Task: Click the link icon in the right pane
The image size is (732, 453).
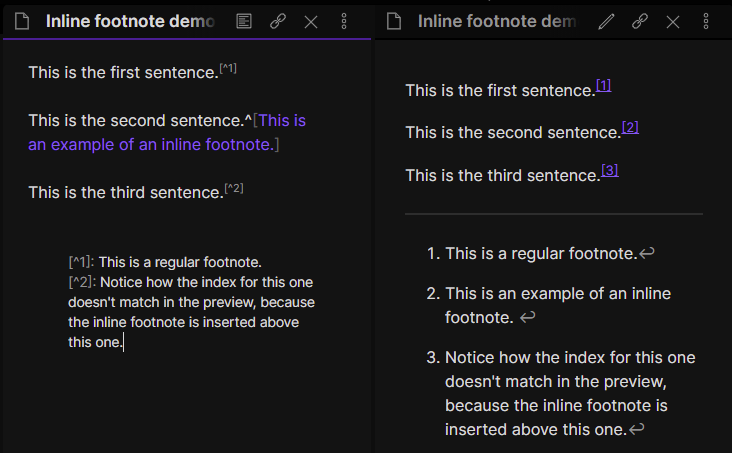Action: pyautogui.click(x=640, y=21)
